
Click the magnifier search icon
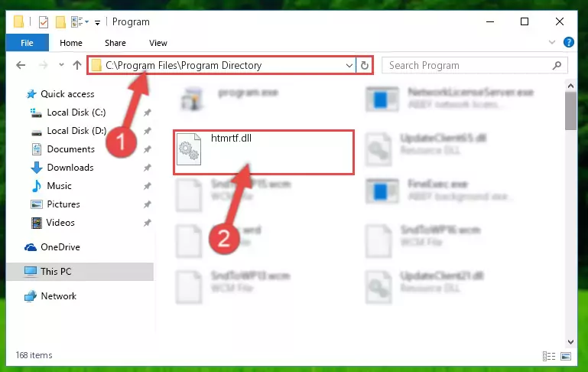(x=557, y=65)
